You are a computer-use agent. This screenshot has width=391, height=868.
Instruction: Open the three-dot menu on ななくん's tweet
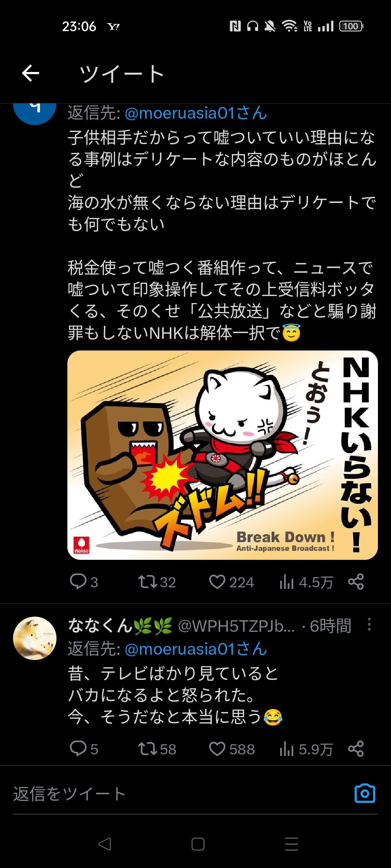[369, 625]
